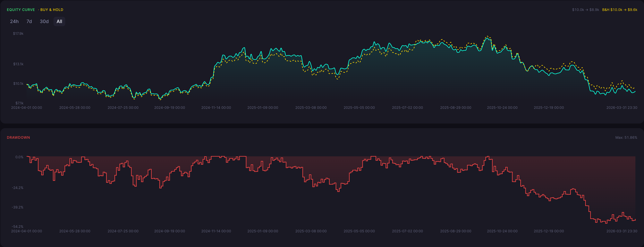Click the DRAWDOWN panel title

click(x=18, y=138)
